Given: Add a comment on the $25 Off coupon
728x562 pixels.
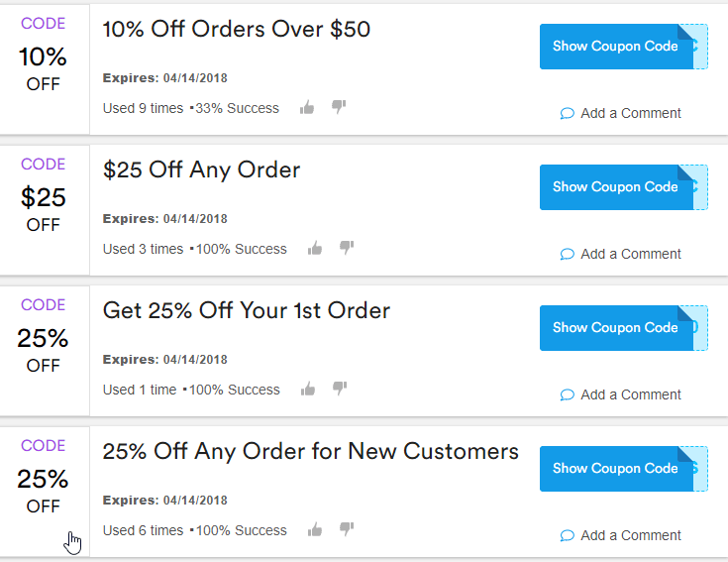Looking at the screenshot, I should pyautogui.click(x=620, y=254).
